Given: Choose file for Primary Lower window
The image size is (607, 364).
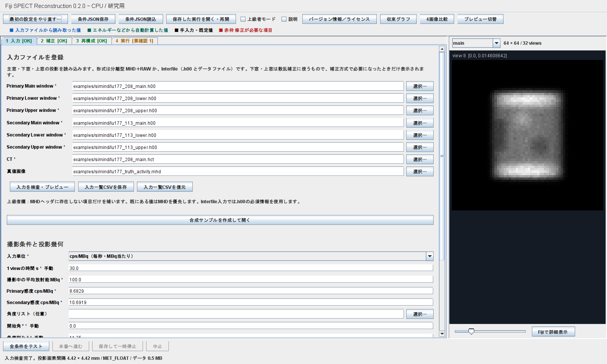Looking at the screenshot, I should pos(420,98).
